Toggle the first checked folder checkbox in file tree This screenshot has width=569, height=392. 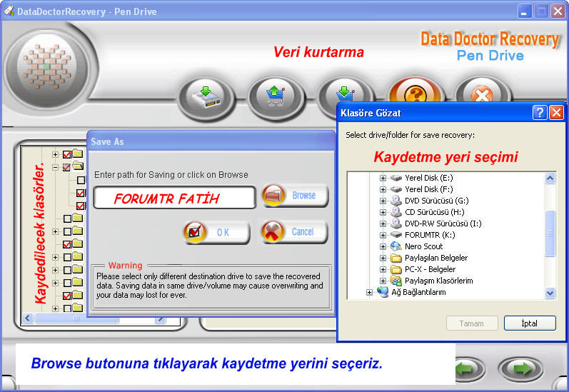pyautogui.click(x=67, y=155)
